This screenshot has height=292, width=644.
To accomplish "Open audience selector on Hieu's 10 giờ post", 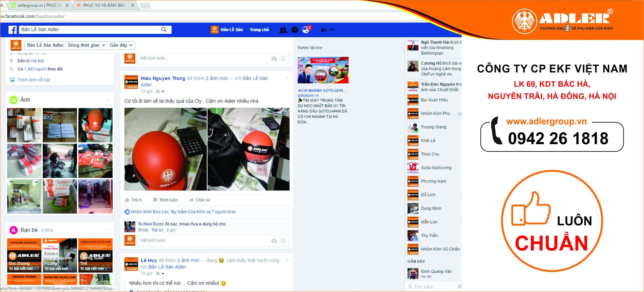I will click(160, 92).
